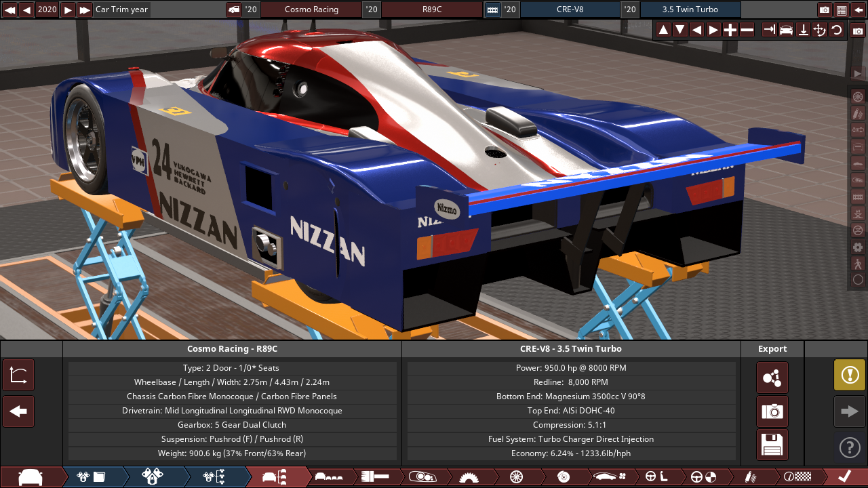
Task: Click the share export icon under Export
Action: pyautogui.click(x=772, y=378)
